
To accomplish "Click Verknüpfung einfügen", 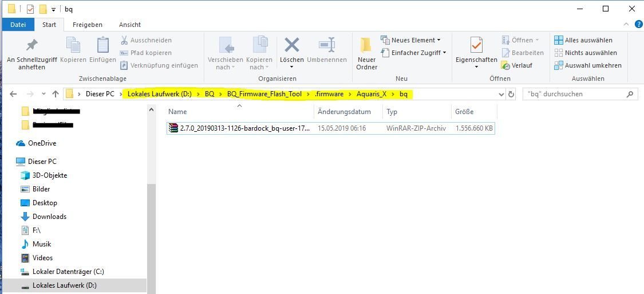I will click(x=159, y=65).
